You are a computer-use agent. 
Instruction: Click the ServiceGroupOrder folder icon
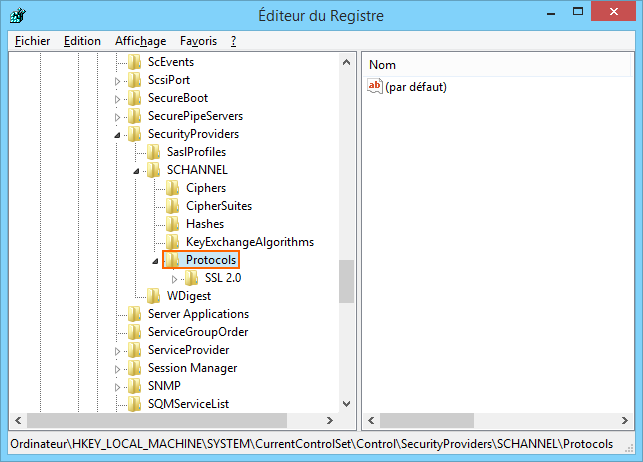pyautogui.click(x=135, y=332)
